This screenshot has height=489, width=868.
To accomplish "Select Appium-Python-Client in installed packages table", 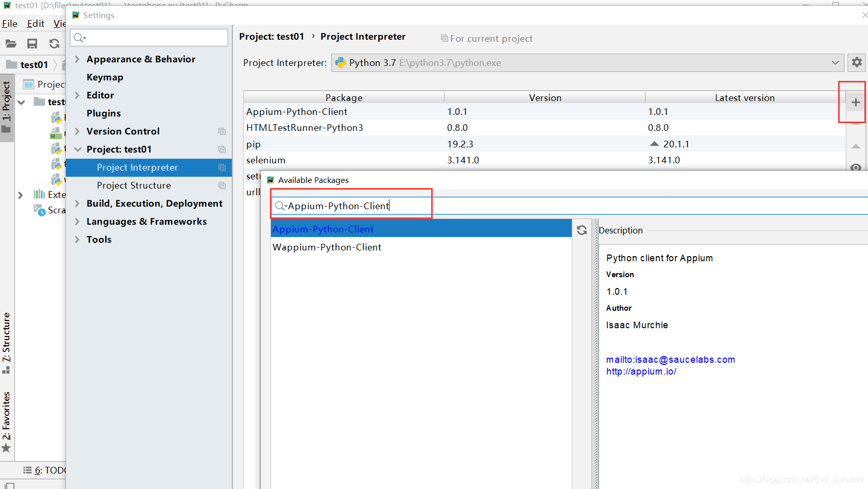I will [544, 111].
